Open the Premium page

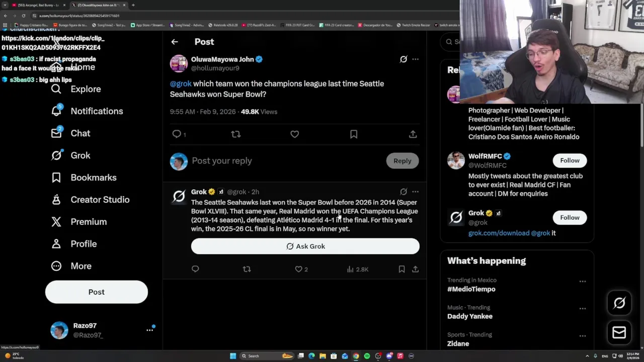(79, 222)
